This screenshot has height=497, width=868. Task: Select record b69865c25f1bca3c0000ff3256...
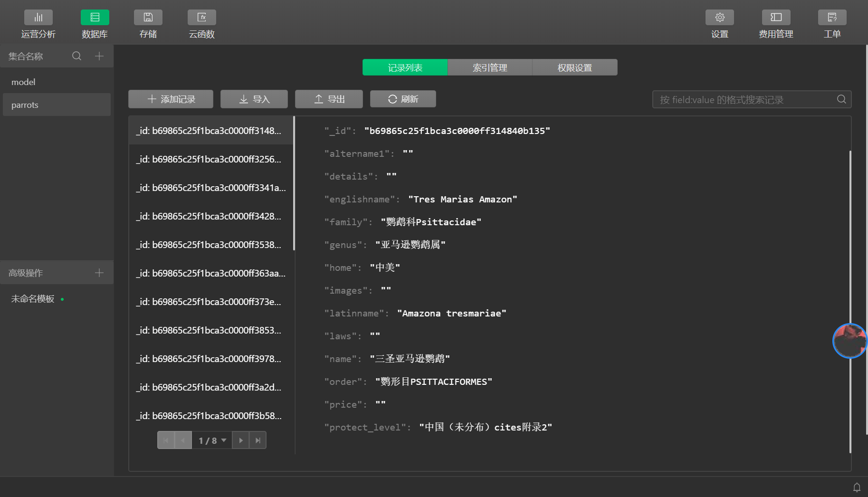click(211, 159)
